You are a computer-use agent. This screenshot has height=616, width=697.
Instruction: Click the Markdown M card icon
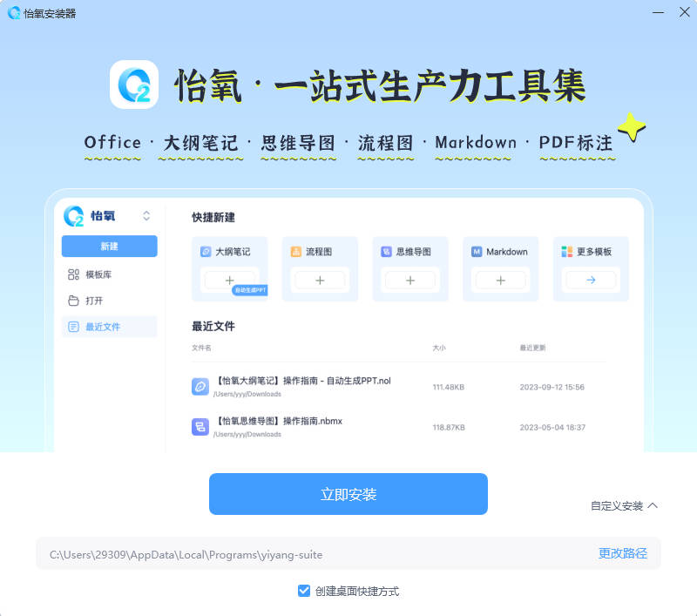[x=477, y=252]
